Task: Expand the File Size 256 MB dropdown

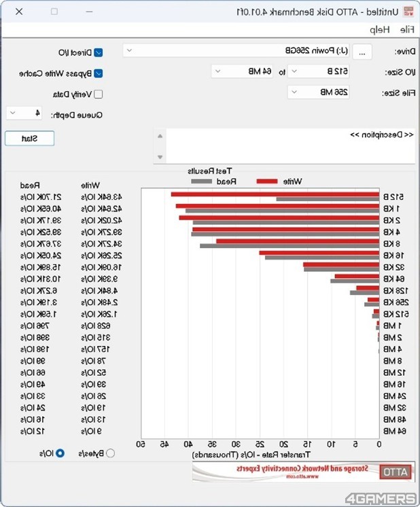Action: click(x=318, y=92)
